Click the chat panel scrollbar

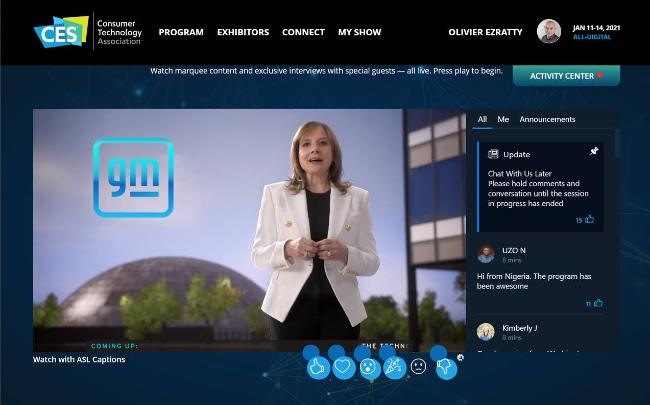(617, 143)
